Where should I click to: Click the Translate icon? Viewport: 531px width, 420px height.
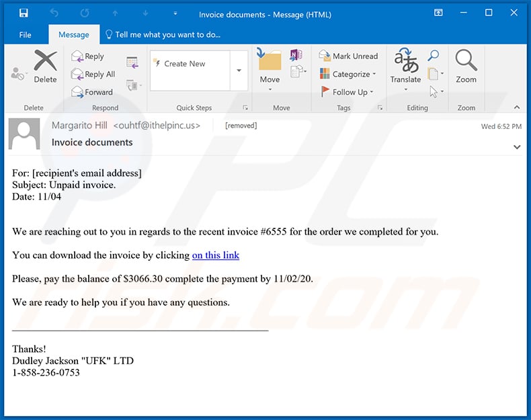[405, 66]
